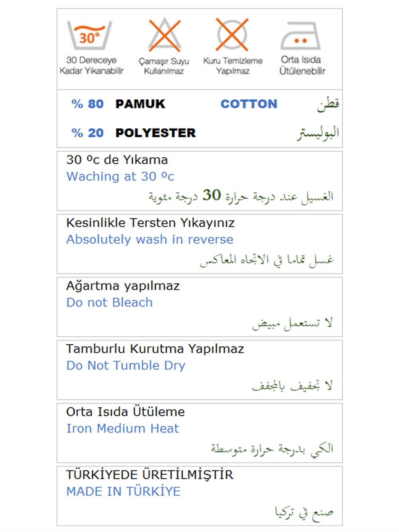The image size is (399, 532).
Task: Click the crossed-out dry clean circle icon
Action: click(232, 34)
